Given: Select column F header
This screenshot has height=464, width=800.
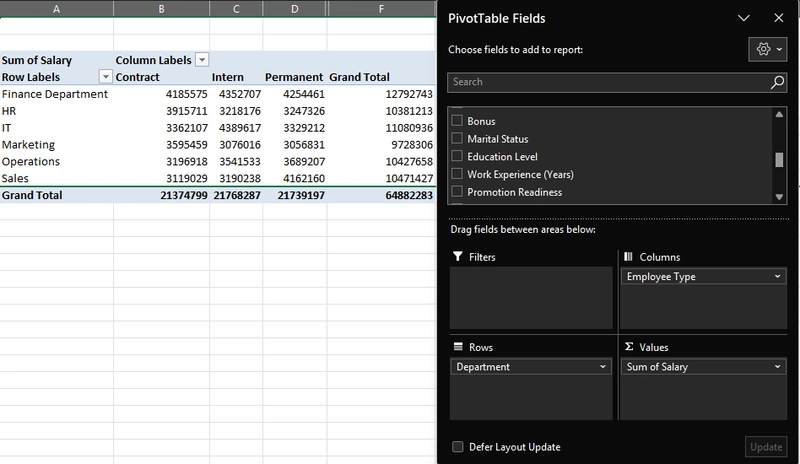Looking at the screenshot, I should 381,9.
